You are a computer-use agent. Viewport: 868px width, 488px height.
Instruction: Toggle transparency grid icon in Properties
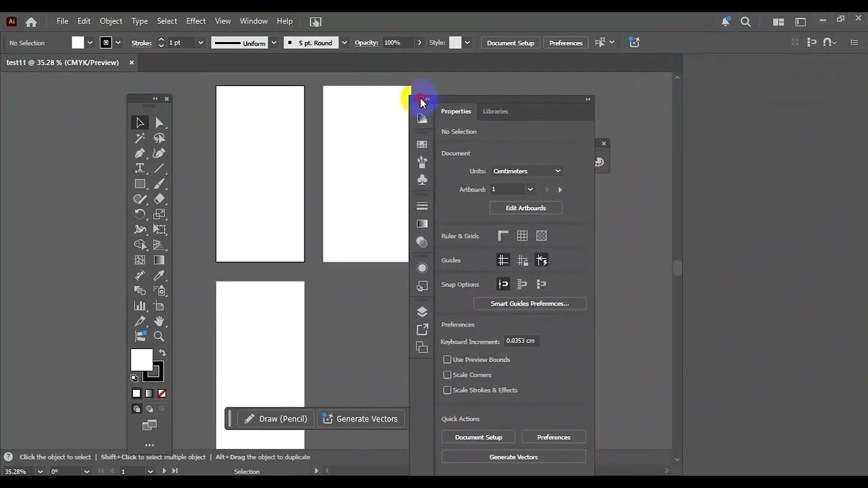click(x=541, y=236)
